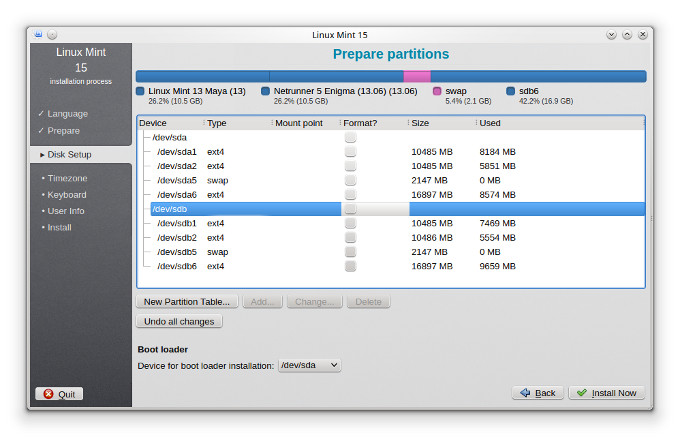The image size is (680, 437).
Task: Click the window menu icon in title bar
Action: [38, 34]
